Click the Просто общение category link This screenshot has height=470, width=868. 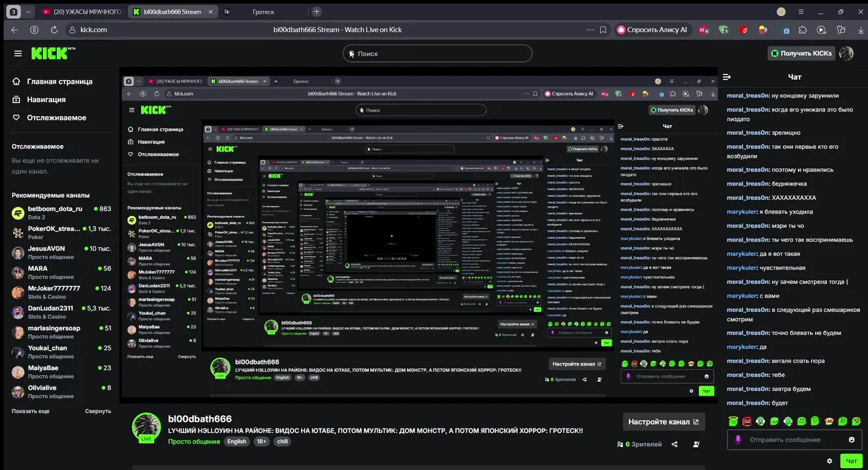coord(194,441)
